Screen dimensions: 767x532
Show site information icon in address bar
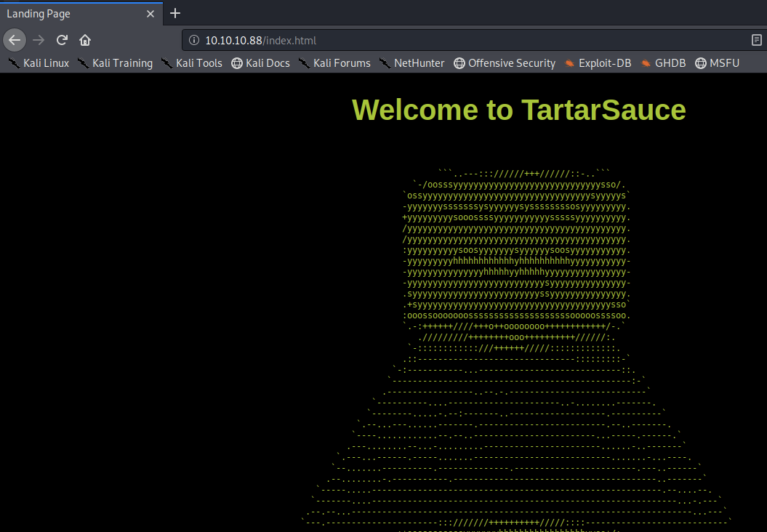click(x=193, y=40)
